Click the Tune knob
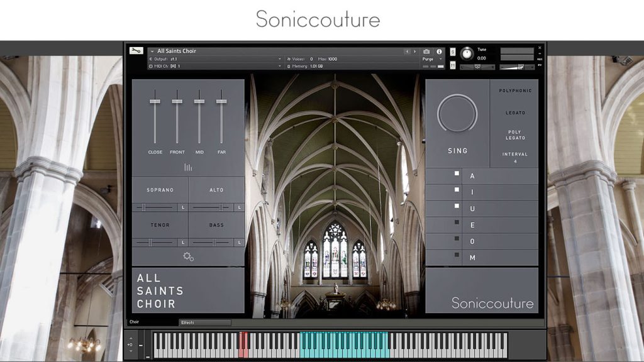This screenshot has height=362, width=644. [467, 53]
